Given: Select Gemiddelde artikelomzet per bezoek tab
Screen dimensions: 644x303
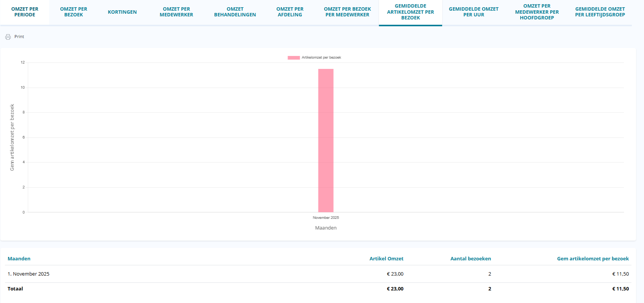Looking at the screenshot, I should pyautogui.click(x=411, y=12).
